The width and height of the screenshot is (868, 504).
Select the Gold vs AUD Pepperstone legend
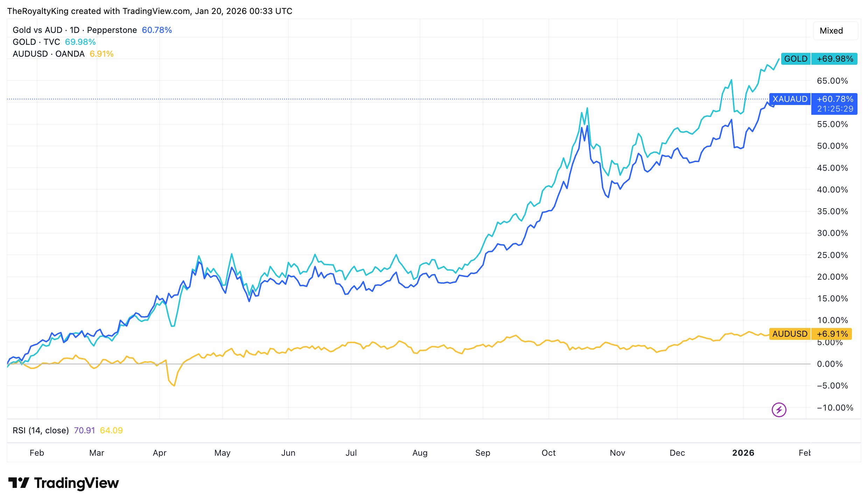tap(75, 30)
